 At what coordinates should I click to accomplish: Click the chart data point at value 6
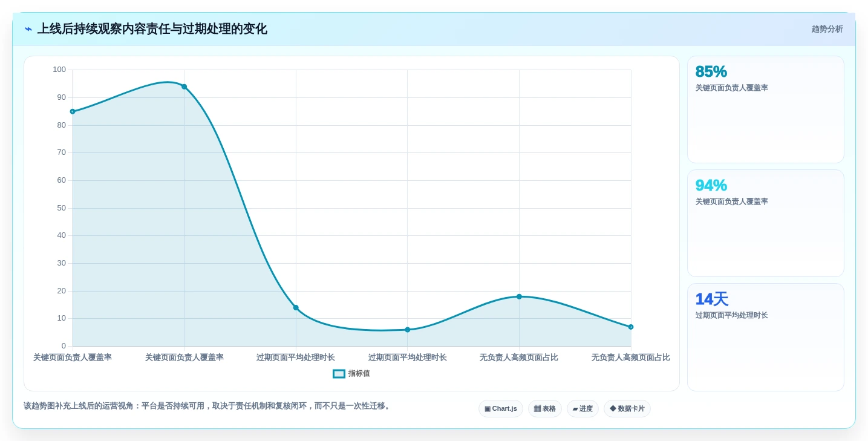pos(408,330)
